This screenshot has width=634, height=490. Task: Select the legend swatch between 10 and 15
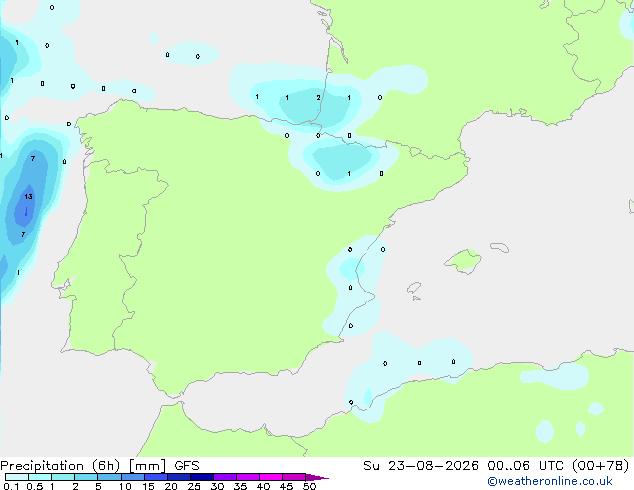pyautogui.click(x=132, y=477)
